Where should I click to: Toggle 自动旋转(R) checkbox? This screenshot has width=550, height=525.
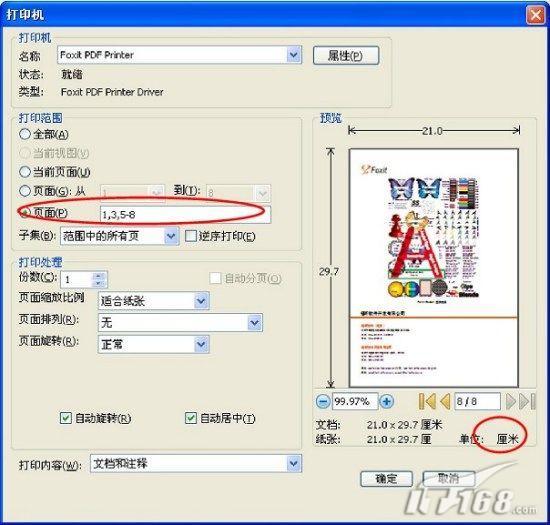[x=66, y=418]
